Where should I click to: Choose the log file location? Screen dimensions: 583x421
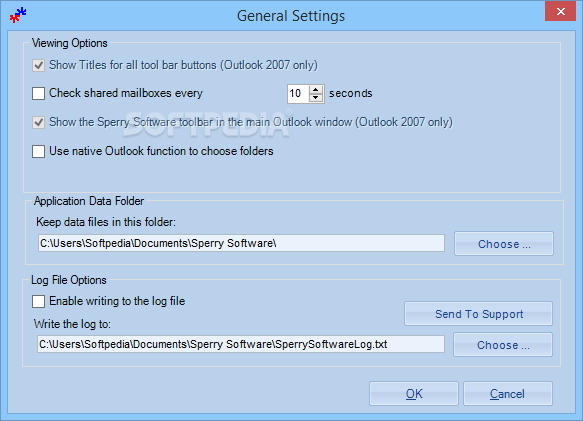503,345
